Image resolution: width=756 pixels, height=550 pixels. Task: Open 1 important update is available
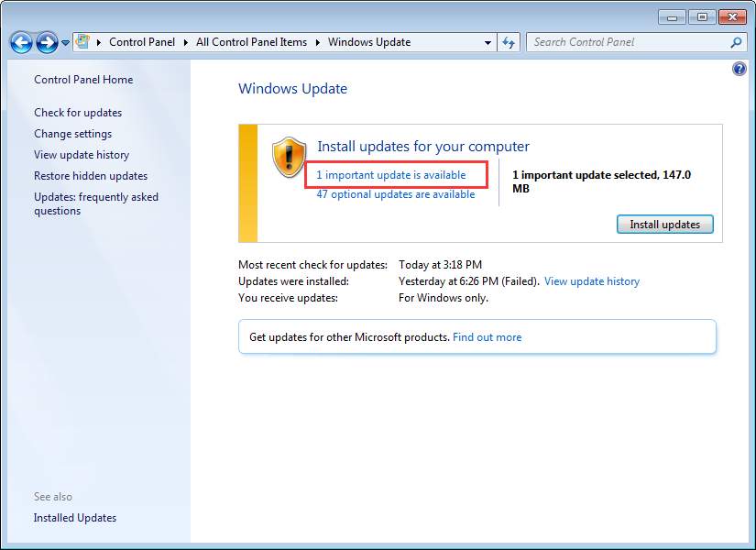coord(391,175)
